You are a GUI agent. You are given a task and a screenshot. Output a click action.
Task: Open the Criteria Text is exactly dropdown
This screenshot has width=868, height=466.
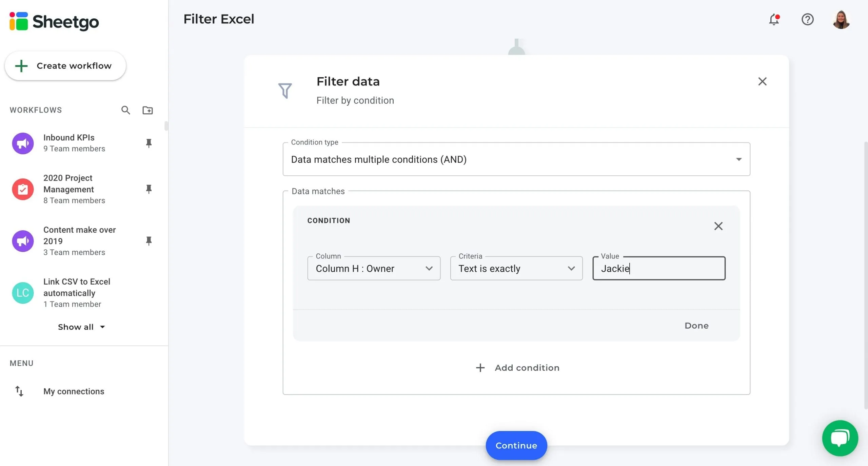(x=516, y=268)
